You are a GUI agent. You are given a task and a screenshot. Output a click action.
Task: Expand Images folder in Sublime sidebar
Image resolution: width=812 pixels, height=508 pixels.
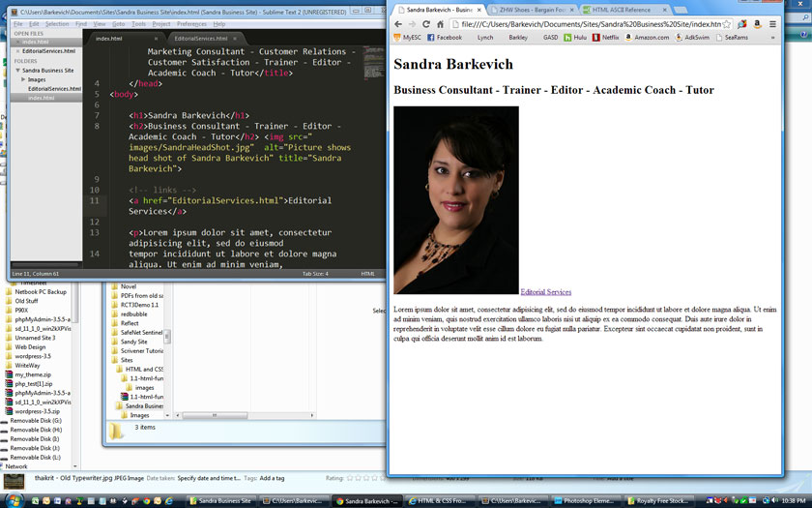(x=23, y=79)
